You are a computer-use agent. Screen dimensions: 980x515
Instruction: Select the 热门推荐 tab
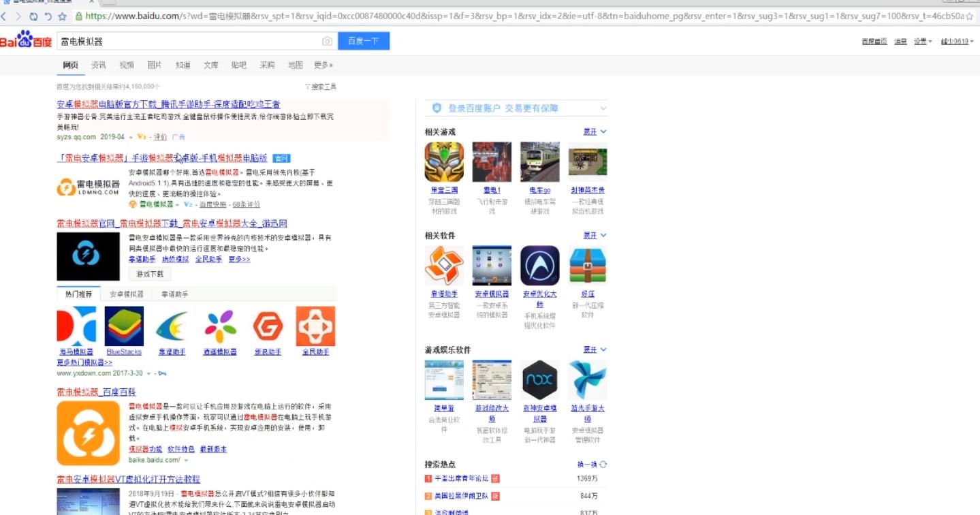pos(78,294)
